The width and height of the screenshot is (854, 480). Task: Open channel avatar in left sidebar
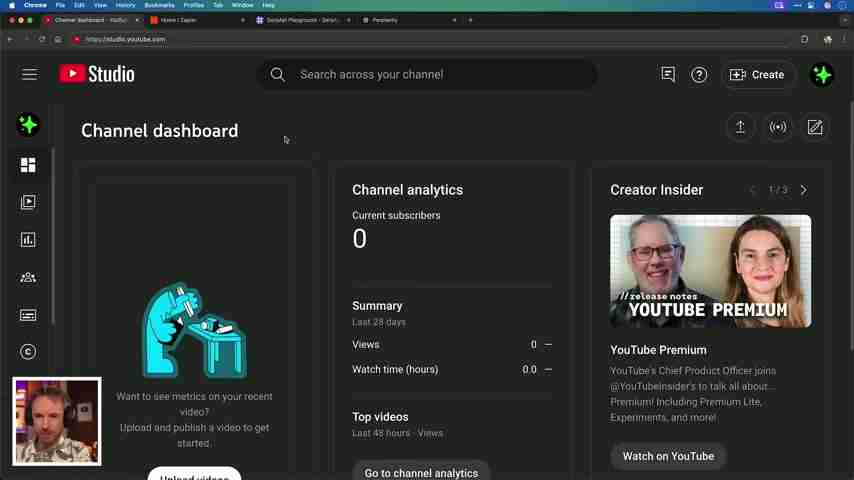pyautogui.click(x=28, y=125)
